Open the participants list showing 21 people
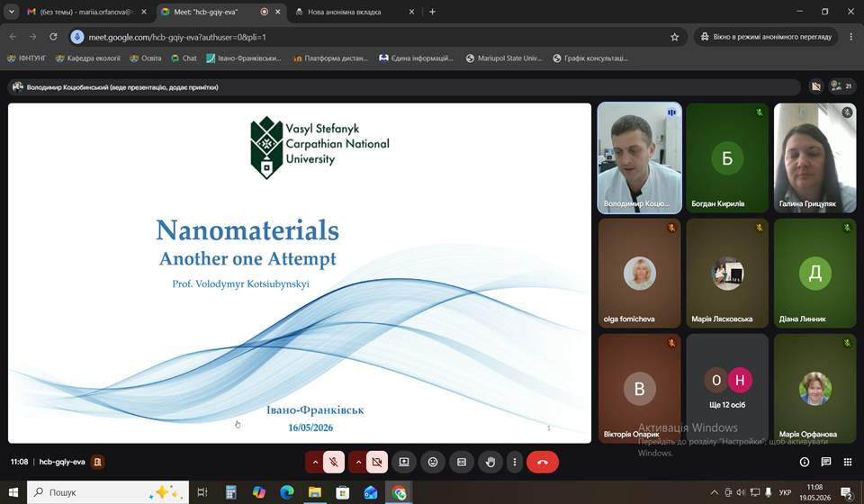 click(842, 85)
